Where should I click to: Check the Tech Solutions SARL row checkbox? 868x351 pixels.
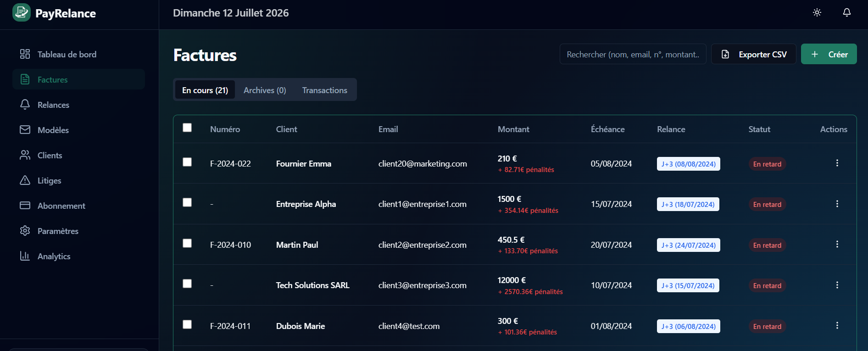(187, 284)
